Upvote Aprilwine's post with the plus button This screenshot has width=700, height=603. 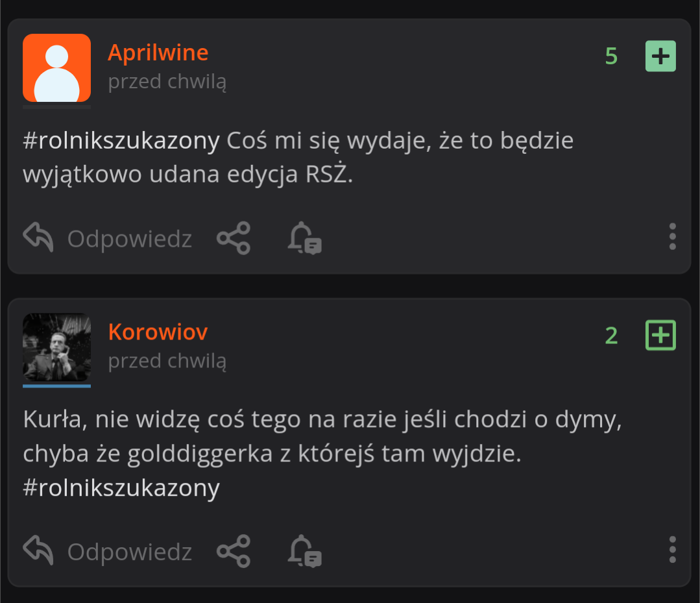click(660, 56)
